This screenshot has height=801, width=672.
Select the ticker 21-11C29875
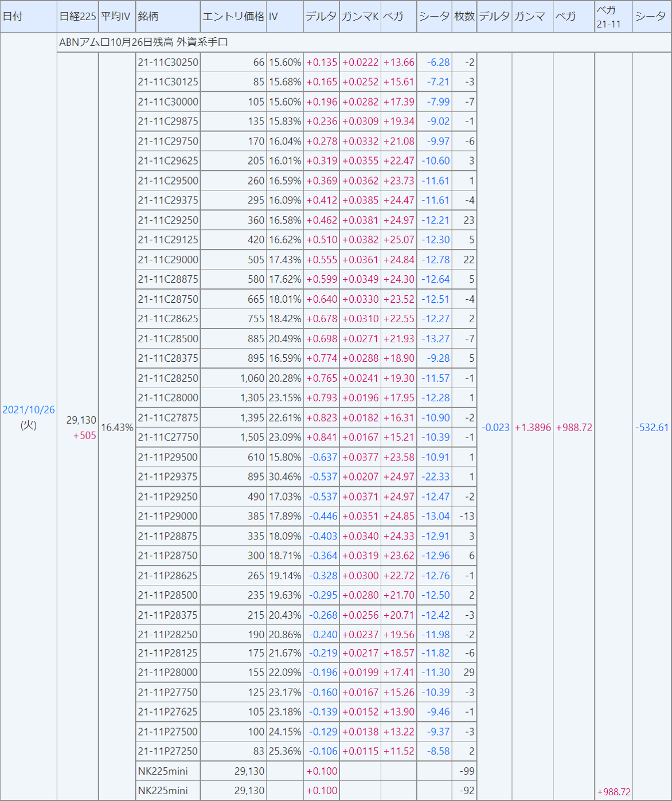168,122
